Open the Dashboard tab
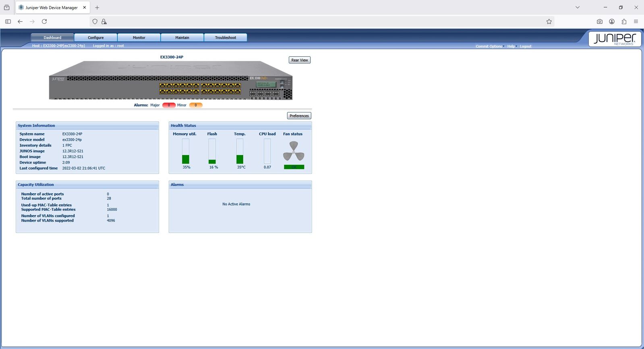 52,37
